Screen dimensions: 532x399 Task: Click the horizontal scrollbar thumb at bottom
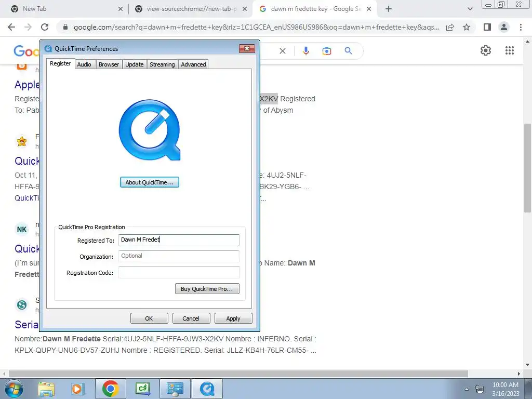pos(238,374)
